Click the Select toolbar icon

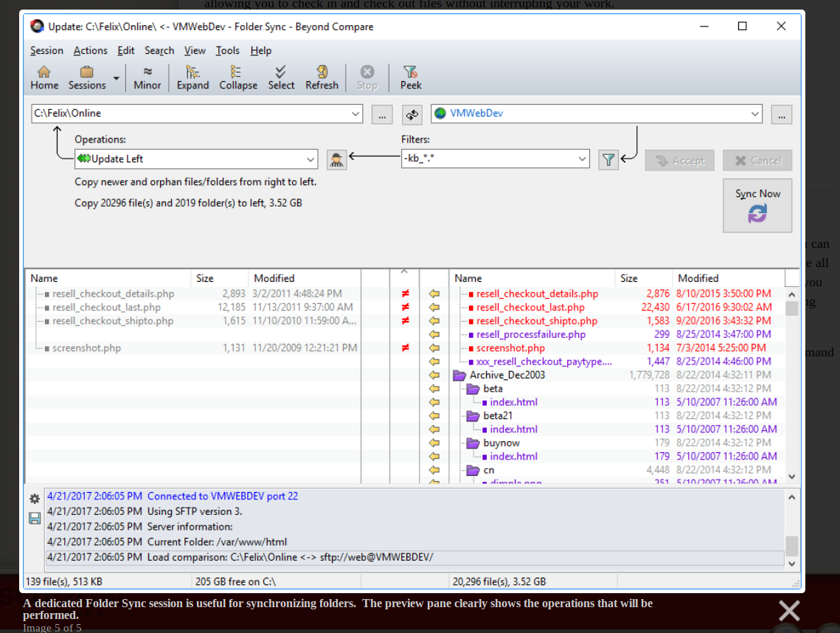(281, 77)
